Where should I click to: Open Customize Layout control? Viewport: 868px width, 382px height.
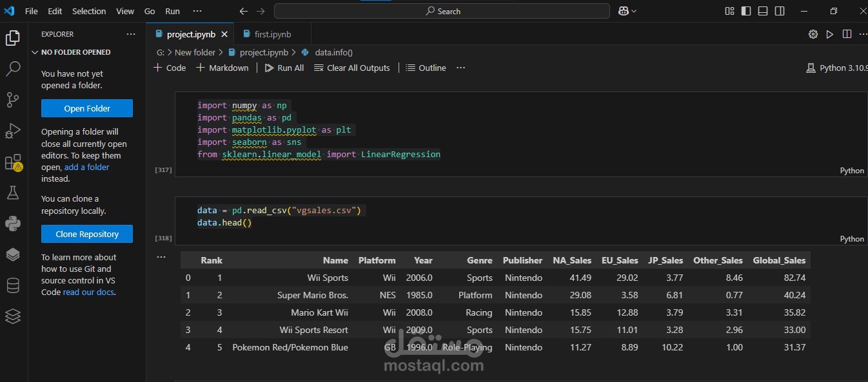pyautogui.click(x=729, y=11)
